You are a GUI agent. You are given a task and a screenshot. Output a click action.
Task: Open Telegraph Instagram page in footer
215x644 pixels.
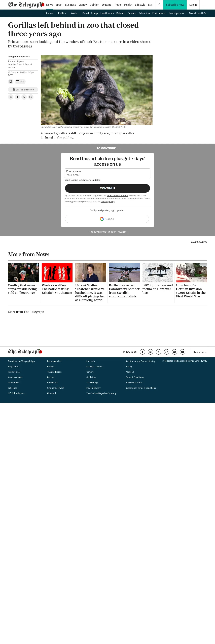150,352
